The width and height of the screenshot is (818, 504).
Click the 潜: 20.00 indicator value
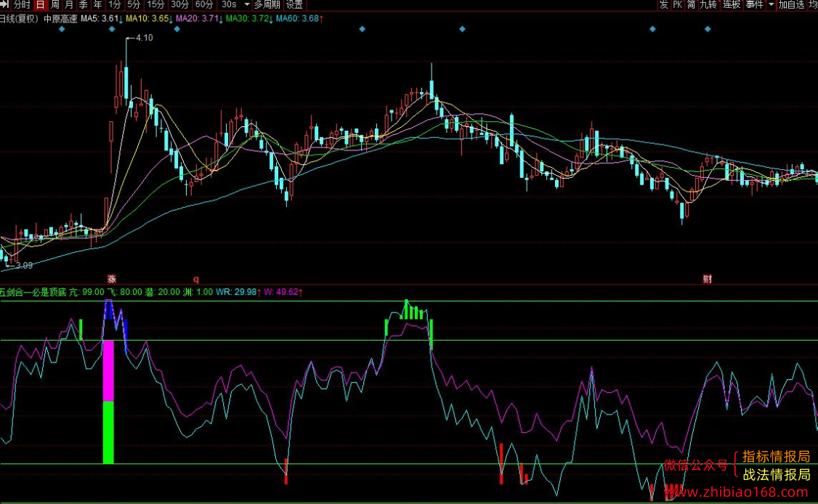click(162, 292)
